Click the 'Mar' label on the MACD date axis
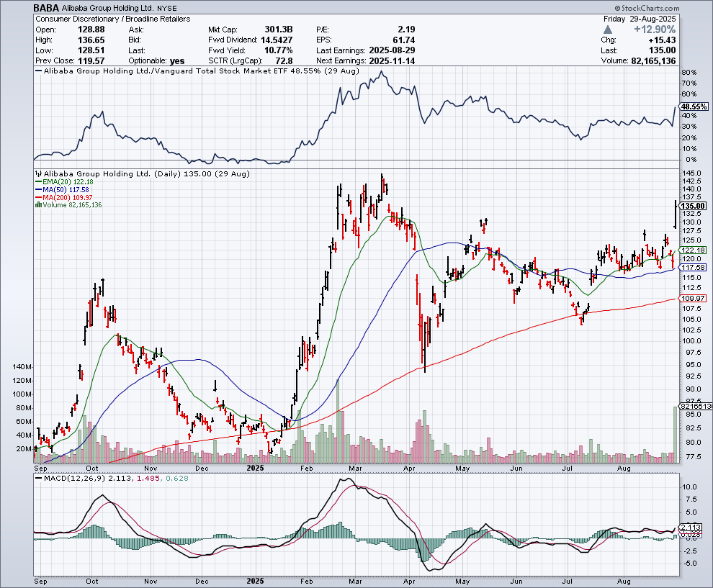 pos(355,582)
